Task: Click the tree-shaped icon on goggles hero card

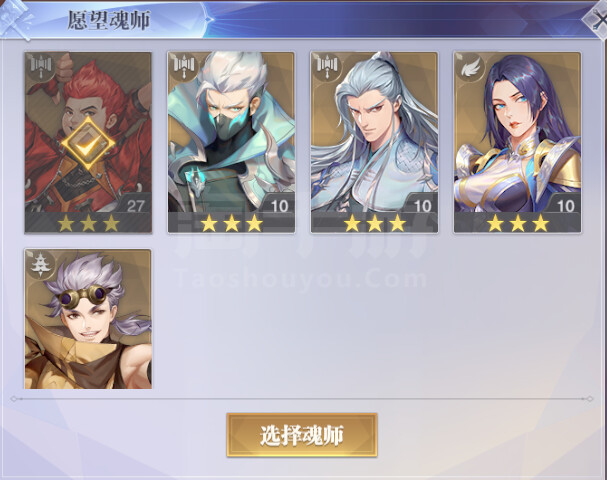Action: coord(41,264)
